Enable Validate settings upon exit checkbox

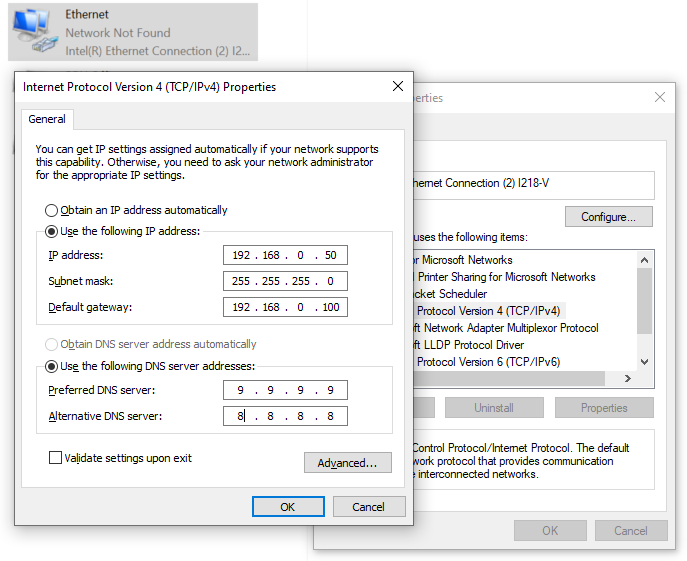(56, 458)
